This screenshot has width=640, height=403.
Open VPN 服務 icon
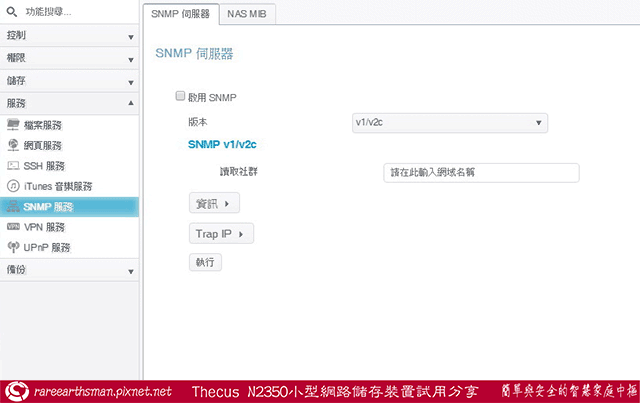pos(14,227)
